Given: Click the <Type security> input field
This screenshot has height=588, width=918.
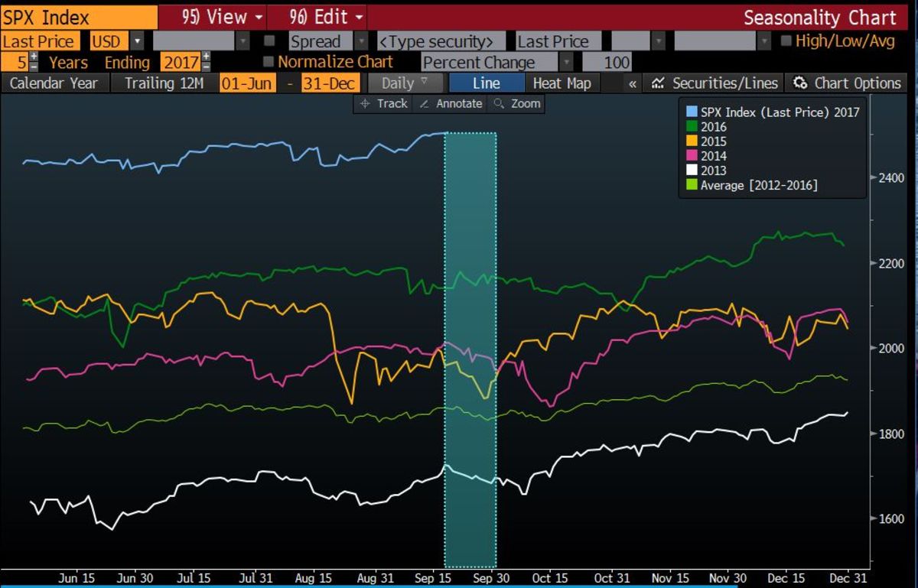Looking at the screenshot, I should 441,42.
